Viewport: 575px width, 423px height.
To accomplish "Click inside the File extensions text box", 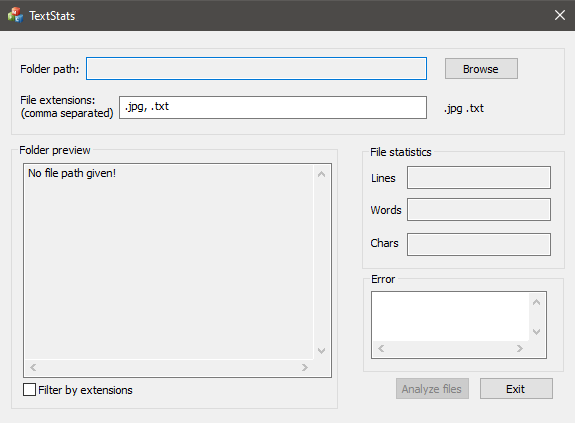I will pyautogui.click(x=273, y=107).
